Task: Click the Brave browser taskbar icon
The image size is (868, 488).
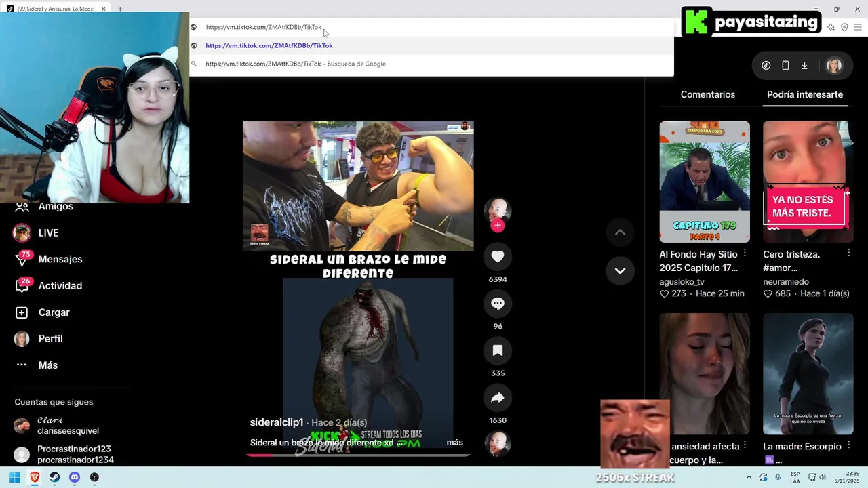Action: tap(35, 477)
